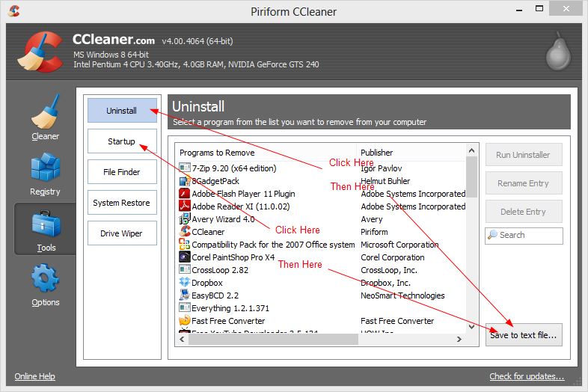Select Adobe Flash Player 11 Plugin row
Screen dimensions: 588x392
(322, 194)
